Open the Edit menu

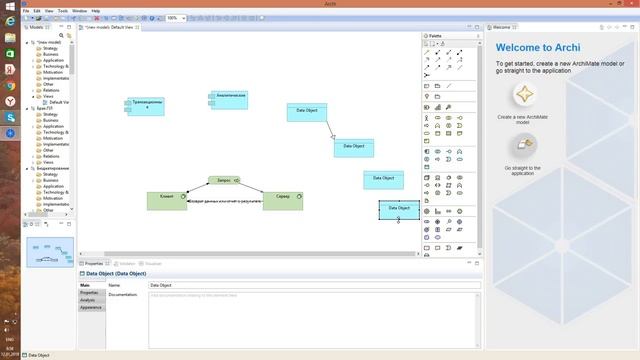click(37, 11)
